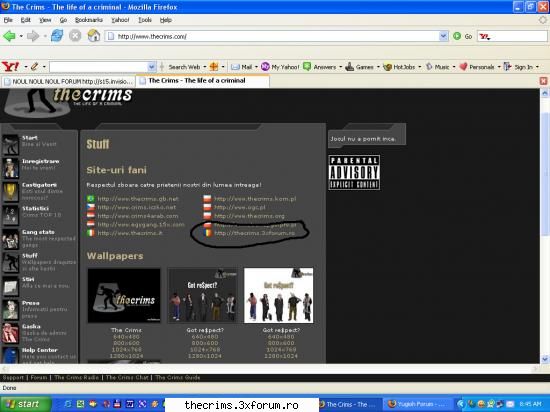Click the pencil icon on Yahoo toolbar
The height and width of the screenshot is (412, 550).
[34, 66]
